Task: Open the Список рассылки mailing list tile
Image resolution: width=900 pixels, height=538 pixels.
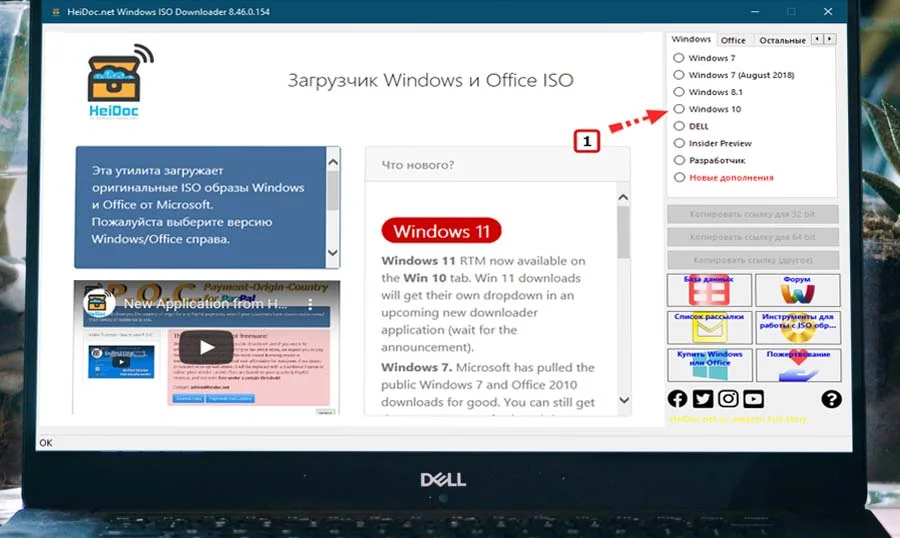Action: click(709, 327)
